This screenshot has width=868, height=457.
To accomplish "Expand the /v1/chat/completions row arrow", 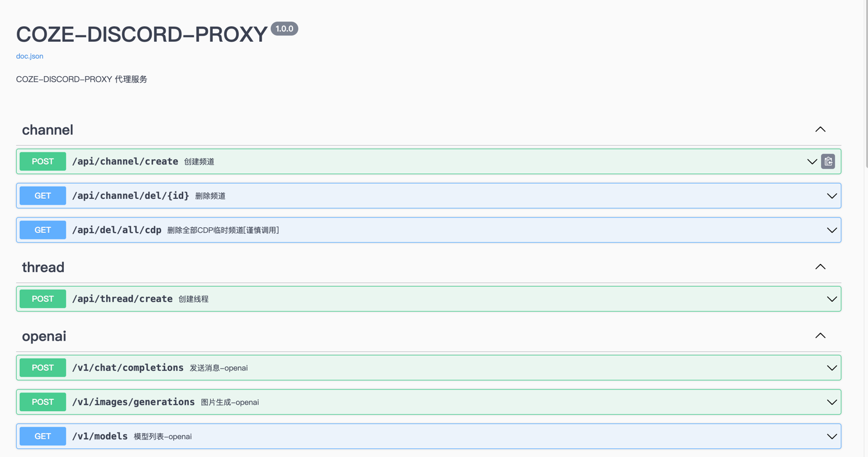I will point(832,367).
